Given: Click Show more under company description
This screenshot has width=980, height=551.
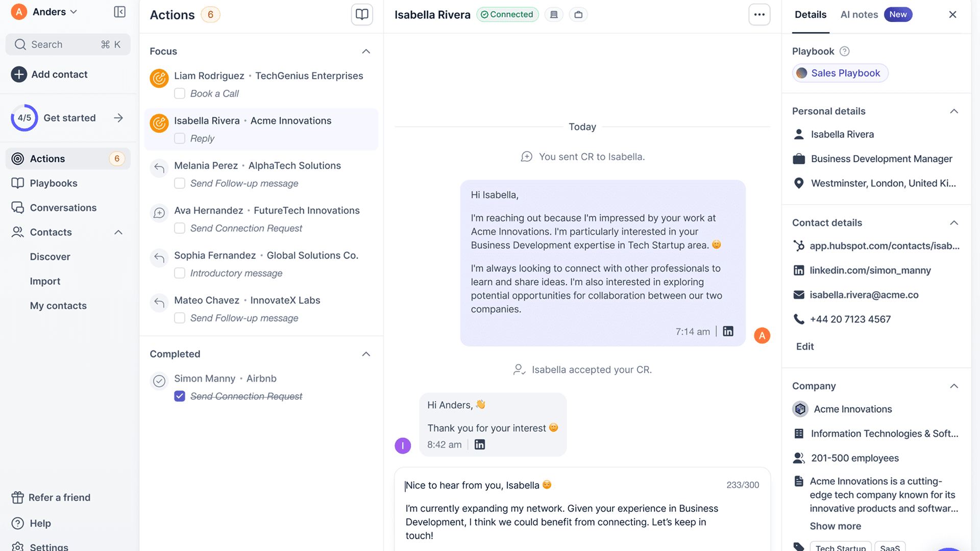Looking at the screenshot, I should click(x=835, y=526).
